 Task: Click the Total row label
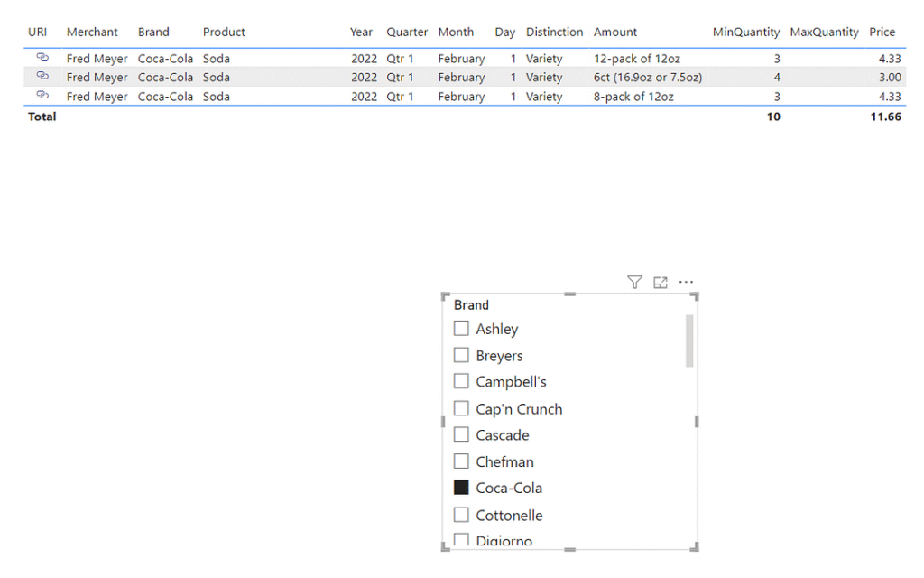point(42,117)
